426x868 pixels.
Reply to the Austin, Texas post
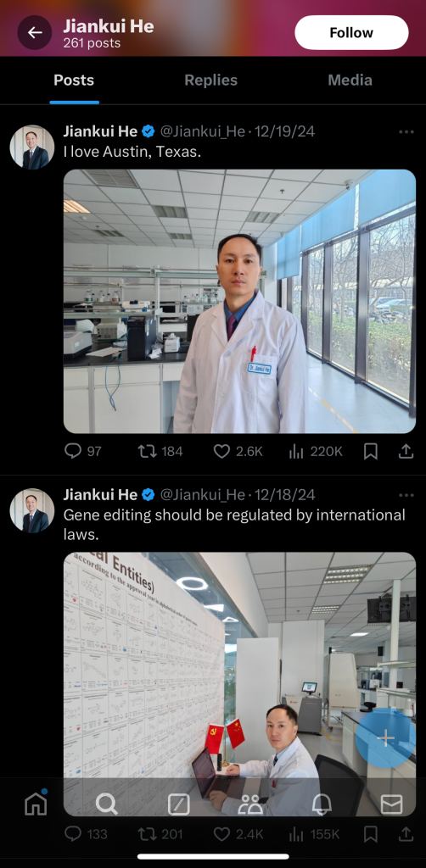[x=82, y=451]
